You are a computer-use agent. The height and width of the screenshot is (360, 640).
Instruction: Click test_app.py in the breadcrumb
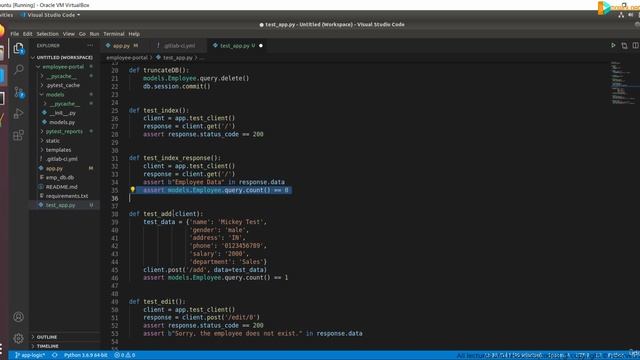(178, 58)
